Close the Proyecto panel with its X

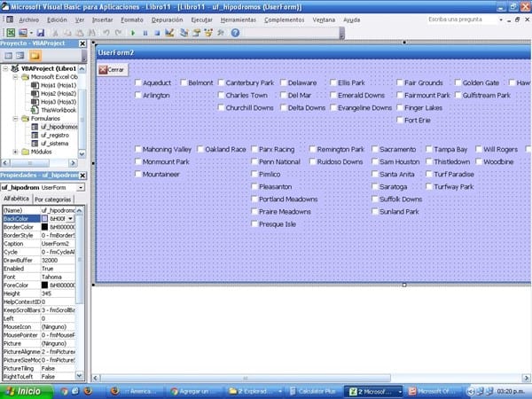(x=82, y=43)
